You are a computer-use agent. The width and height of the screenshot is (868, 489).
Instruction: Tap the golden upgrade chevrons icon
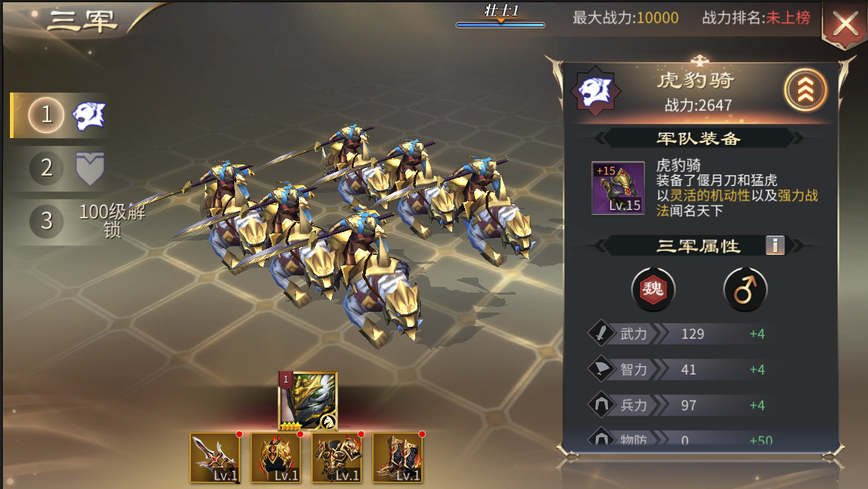pyautogui.click(x=806, y=90)
